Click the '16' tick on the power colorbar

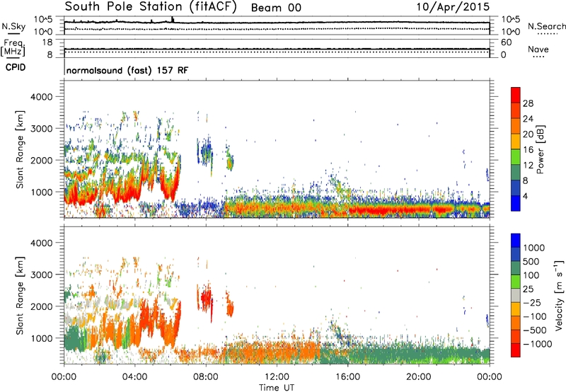(x=528, y=149)
